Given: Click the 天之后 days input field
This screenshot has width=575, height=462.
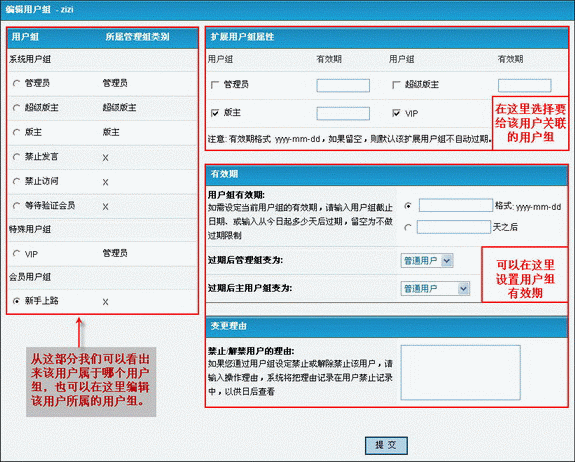Looking at the screenshot, I should (454, 227).
